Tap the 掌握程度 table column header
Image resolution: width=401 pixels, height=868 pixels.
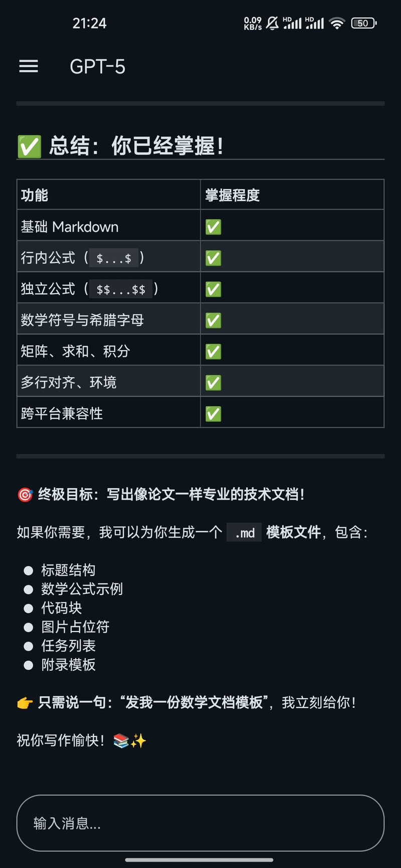click(x=233, y=195)
